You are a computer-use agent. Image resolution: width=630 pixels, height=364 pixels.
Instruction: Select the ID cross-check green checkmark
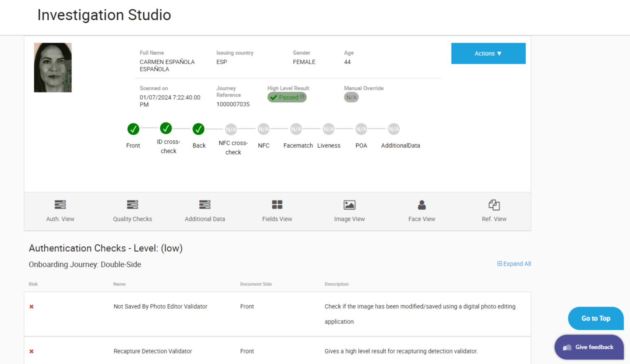[x=166, y=128]
